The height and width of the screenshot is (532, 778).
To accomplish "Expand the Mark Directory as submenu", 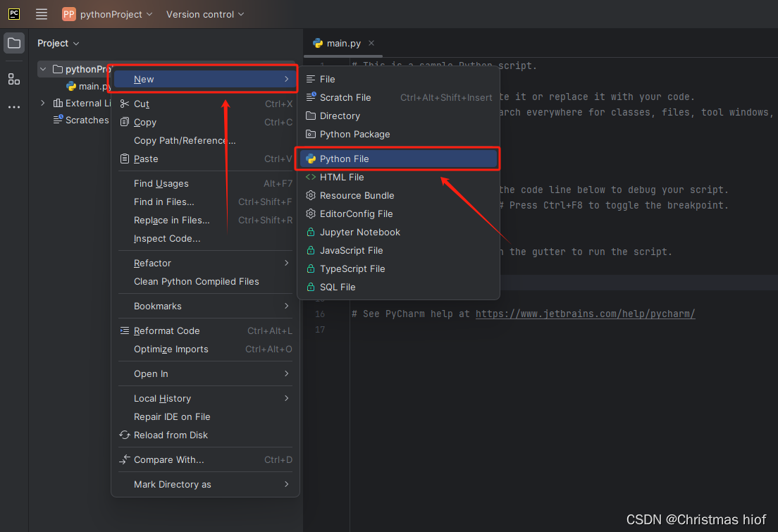I will [x=286, y=484].
